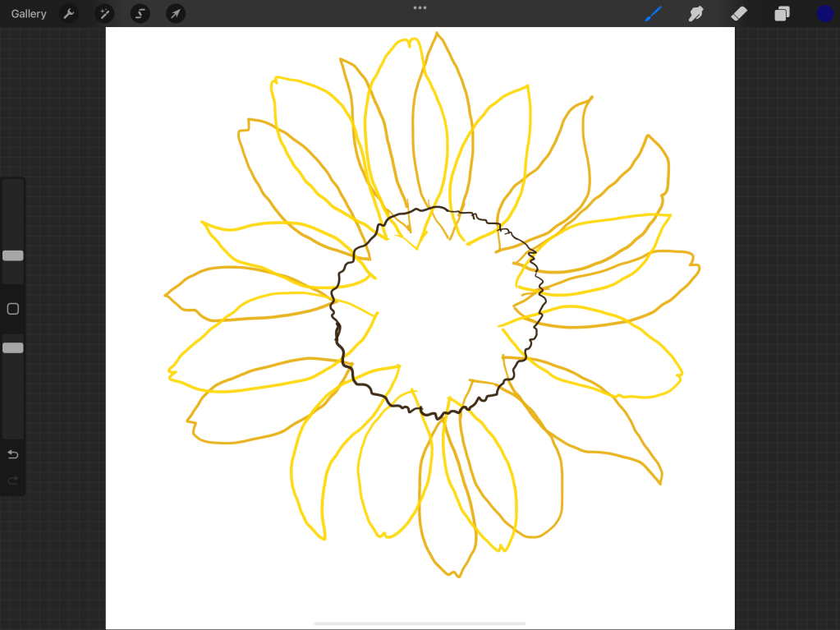Open the Gallery view

(x=29, y=14)
